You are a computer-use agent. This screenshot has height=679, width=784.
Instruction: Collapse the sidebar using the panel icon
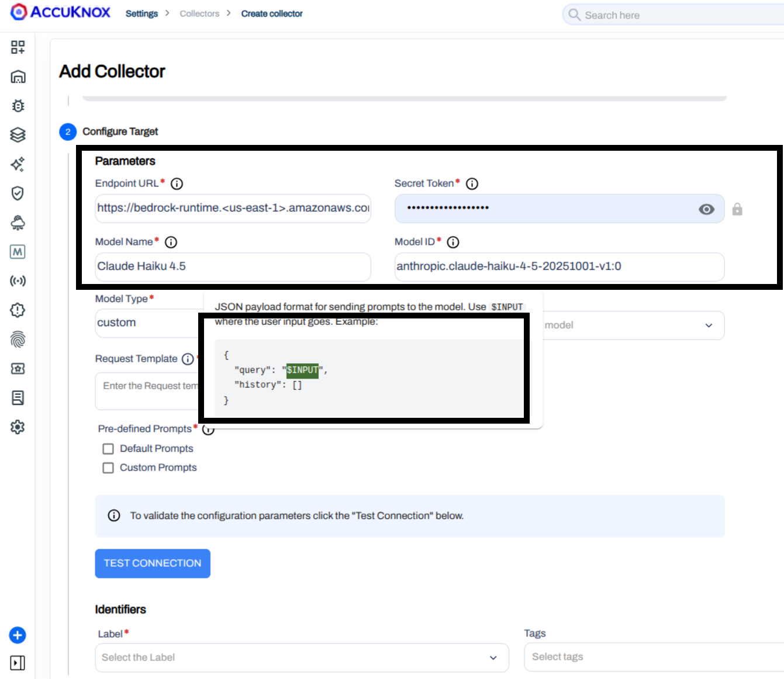(18, 663)
